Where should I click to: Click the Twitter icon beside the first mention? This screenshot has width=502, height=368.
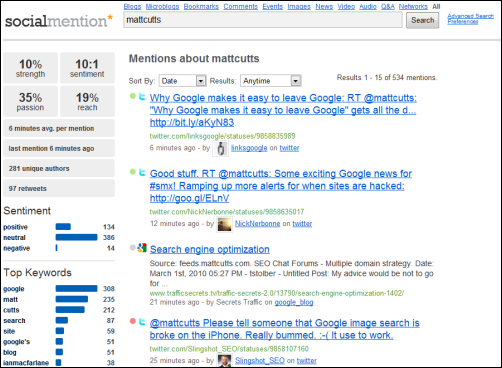point(142,97)
